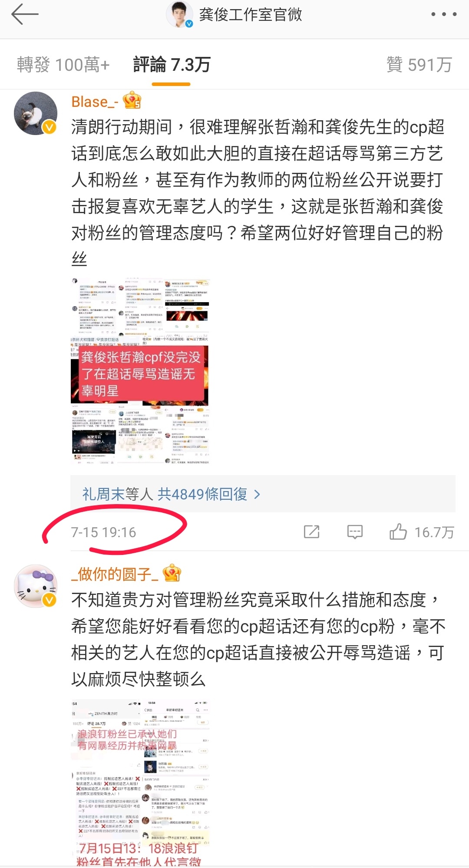Switch to the 轉發 100萬+ tab
The width and height of the screenshot is (469, 868).
[63, 65]
